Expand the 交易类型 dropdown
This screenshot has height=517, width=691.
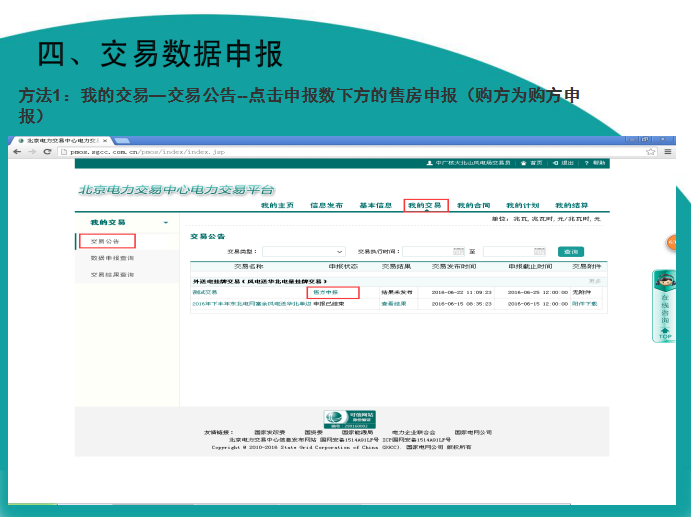339,252
